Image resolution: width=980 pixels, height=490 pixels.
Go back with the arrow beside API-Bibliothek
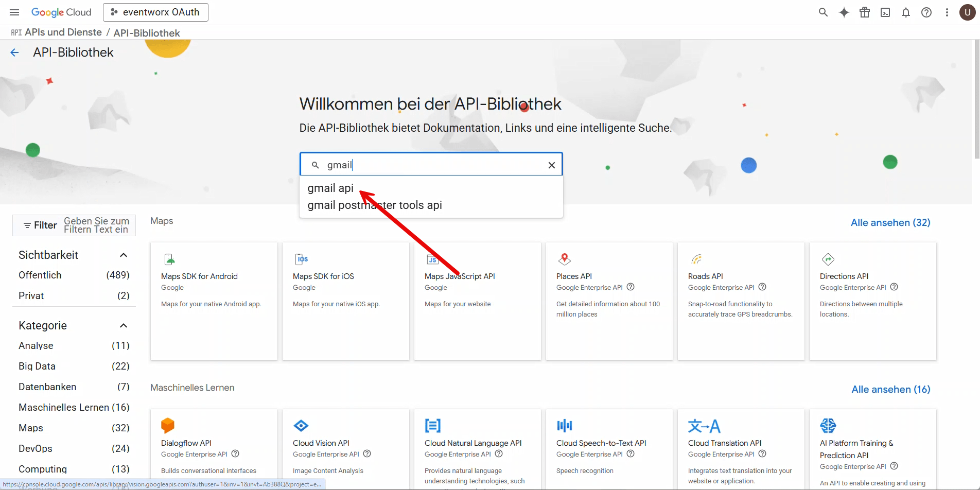coord(14,52)
